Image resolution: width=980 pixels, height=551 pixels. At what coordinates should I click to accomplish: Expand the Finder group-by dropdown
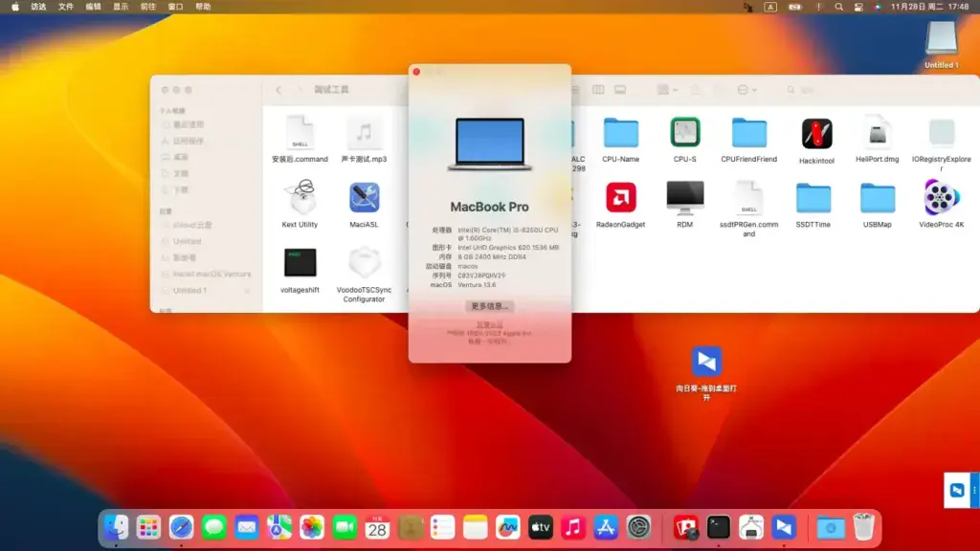667,90
